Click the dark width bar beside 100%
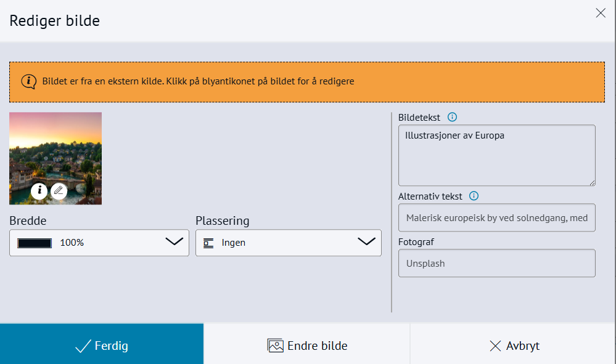This screenshot has height=364, width=616. pos(35,243)
